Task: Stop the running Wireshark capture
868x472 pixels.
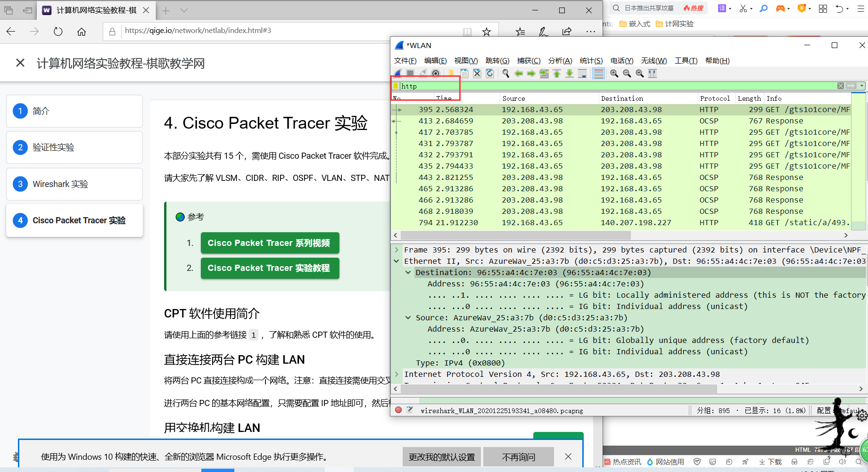Action: (x=410, y=73)
